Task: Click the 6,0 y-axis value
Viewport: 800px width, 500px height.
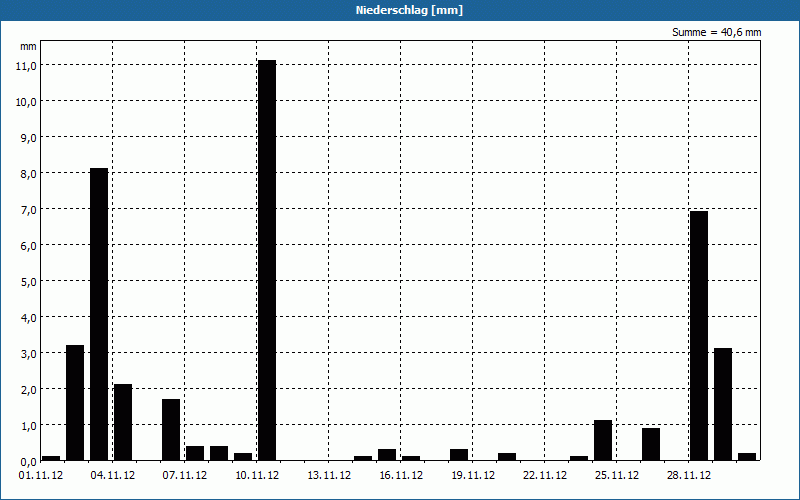Action: coord(28,245)
